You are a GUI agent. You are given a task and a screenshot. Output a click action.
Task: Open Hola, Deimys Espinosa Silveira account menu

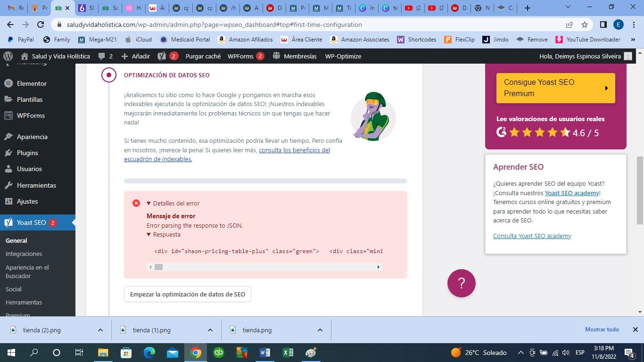[x=586, y=56]
